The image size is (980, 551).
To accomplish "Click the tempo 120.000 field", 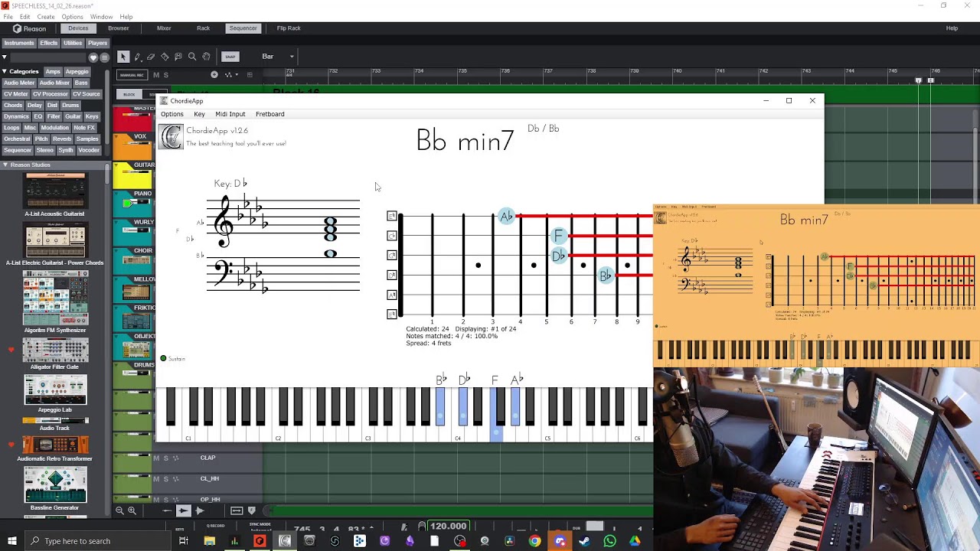I will (449, 527).
